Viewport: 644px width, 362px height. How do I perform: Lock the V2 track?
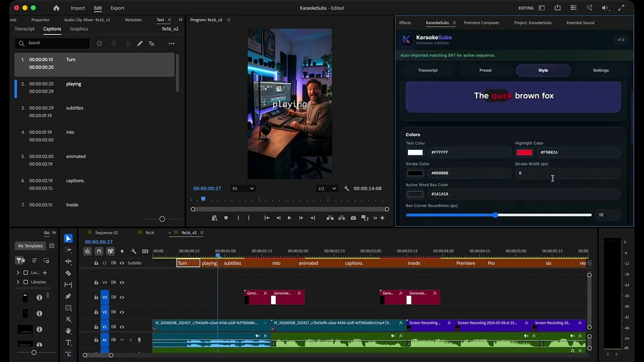click(96, 312)
